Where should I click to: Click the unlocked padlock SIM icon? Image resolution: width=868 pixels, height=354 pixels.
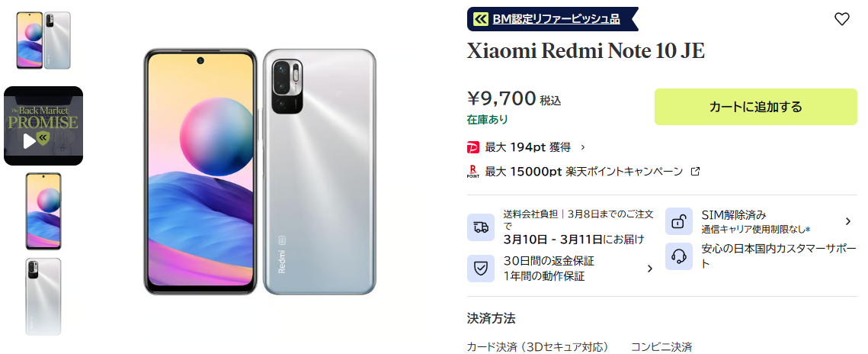click(679, 221)
